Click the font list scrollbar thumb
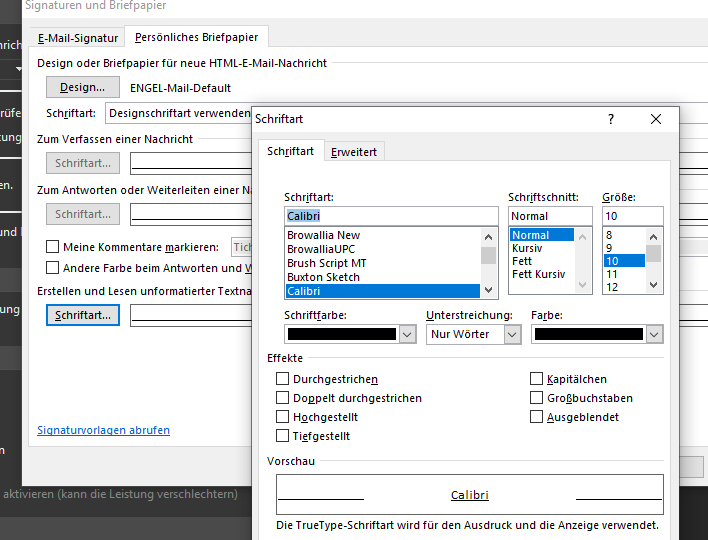This screenshot has height=540, width=708. click(x=488, y=256)
